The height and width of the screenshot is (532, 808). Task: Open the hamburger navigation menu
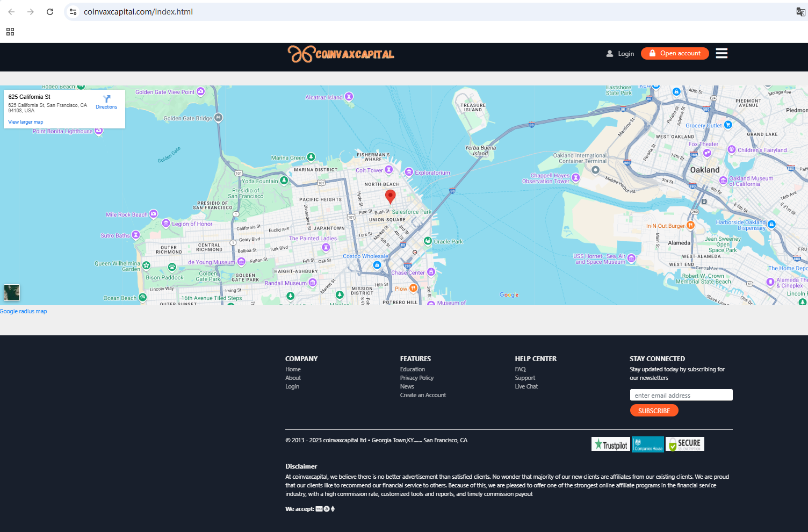(x=722, y=53)
